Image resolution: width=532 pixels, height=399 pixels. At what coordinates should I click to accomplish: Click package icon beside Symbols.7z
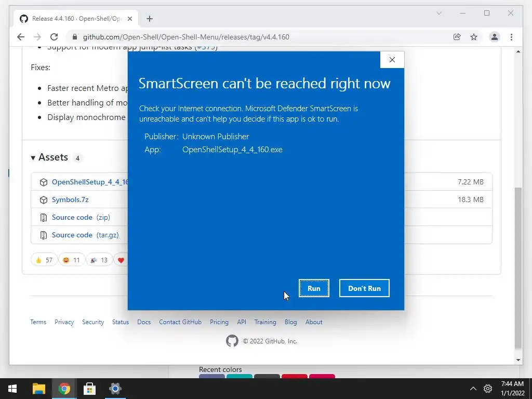tap(44, 200)
